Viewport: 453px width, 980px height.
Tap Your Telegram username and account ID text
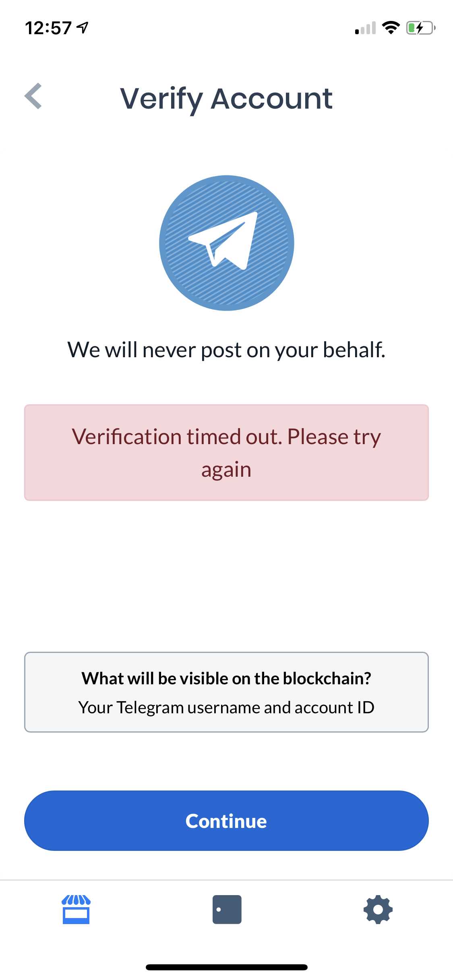tap(226, 707)
